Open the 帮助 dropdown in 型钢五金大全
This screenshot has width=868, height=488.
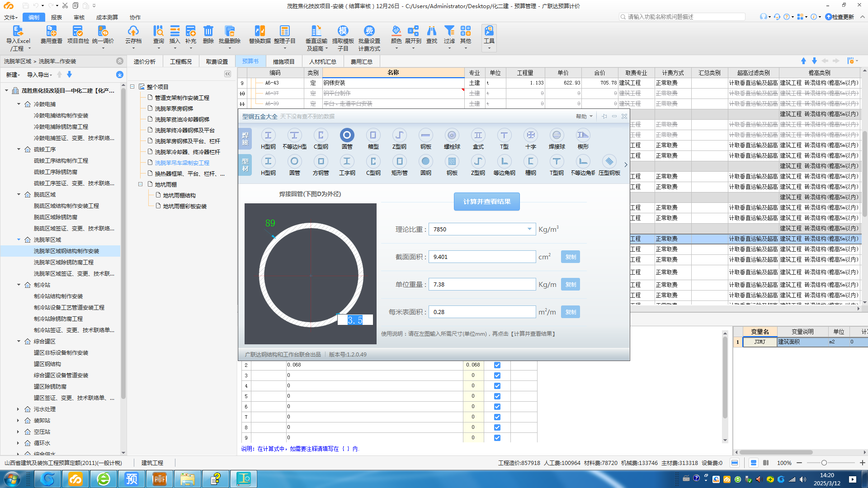point(584,117)
